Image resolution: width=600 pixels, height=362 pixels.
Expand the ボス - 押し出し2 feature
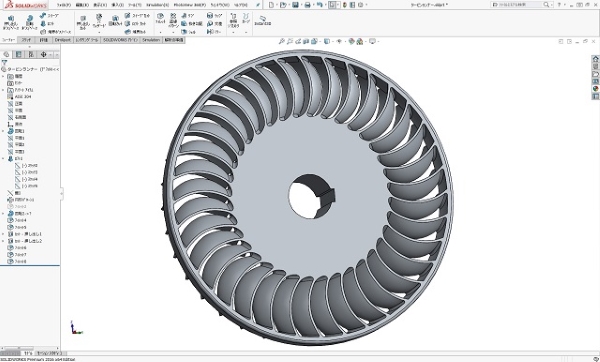[x=3, y=241]
